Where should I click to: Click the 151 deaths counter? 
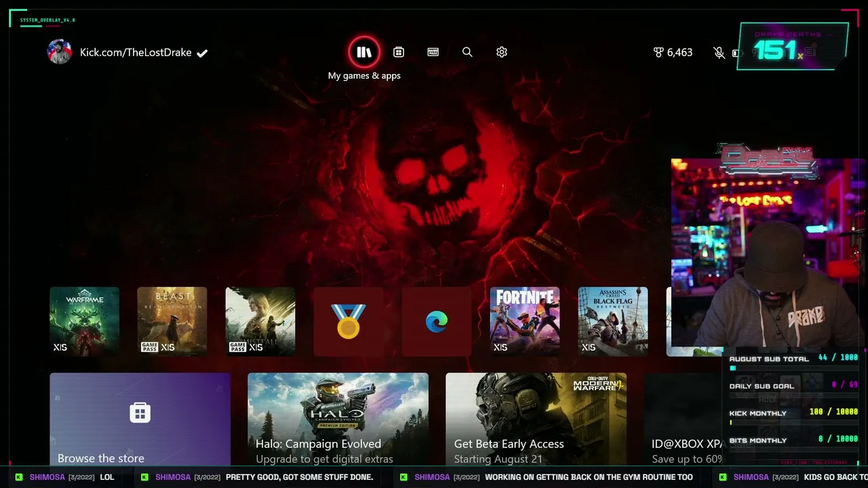774,50
